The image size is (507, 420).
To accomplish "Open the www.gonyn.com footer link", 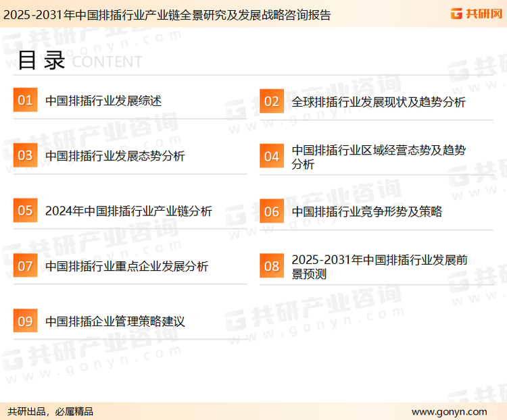I will pos(449,412).
